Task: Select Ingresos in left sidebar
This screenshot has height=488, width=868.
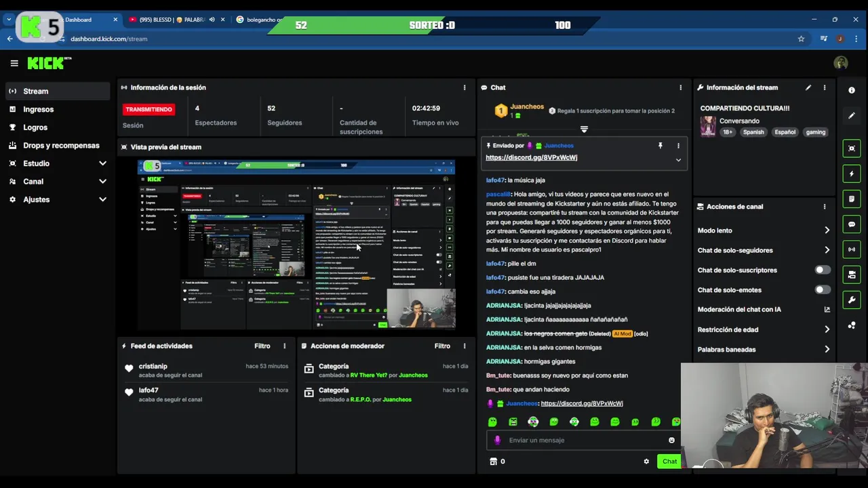Action: [x=58, y=109]
